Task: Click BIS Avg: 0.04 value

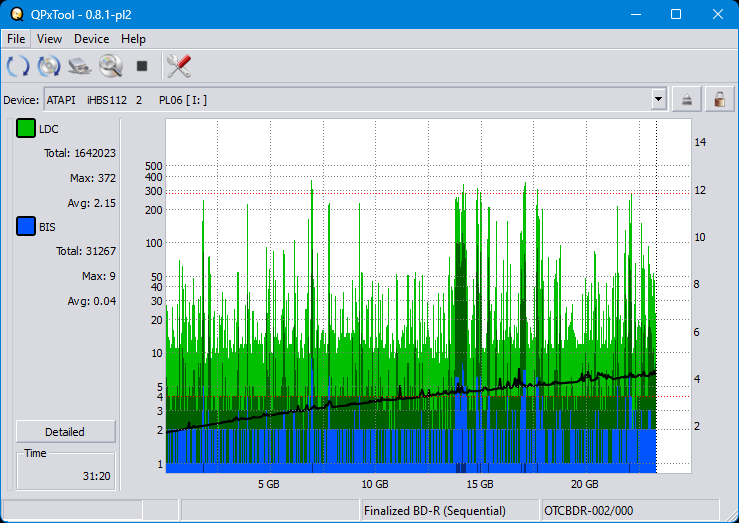Action: (x=91, y=301)
